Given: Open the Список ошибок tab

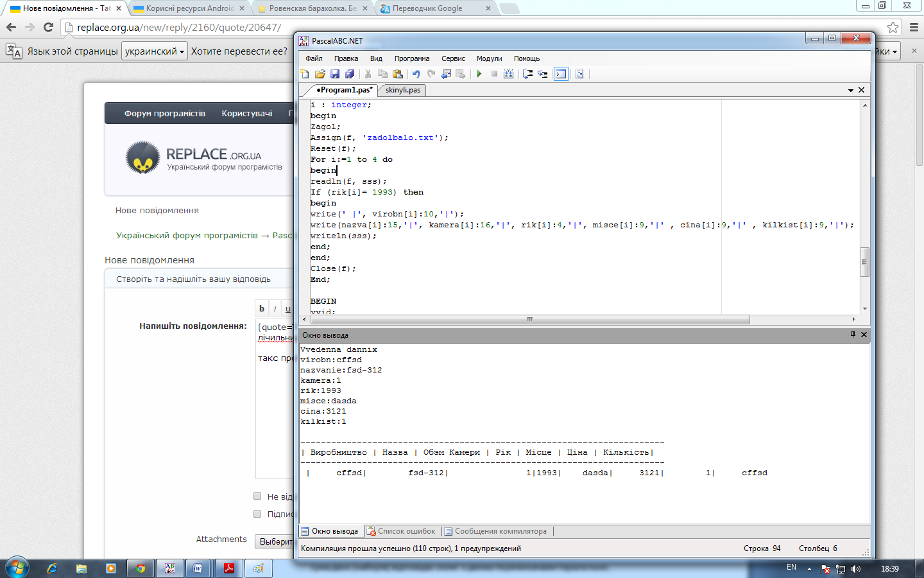Looking at the screenshot, I should click(x=401, y=531).
